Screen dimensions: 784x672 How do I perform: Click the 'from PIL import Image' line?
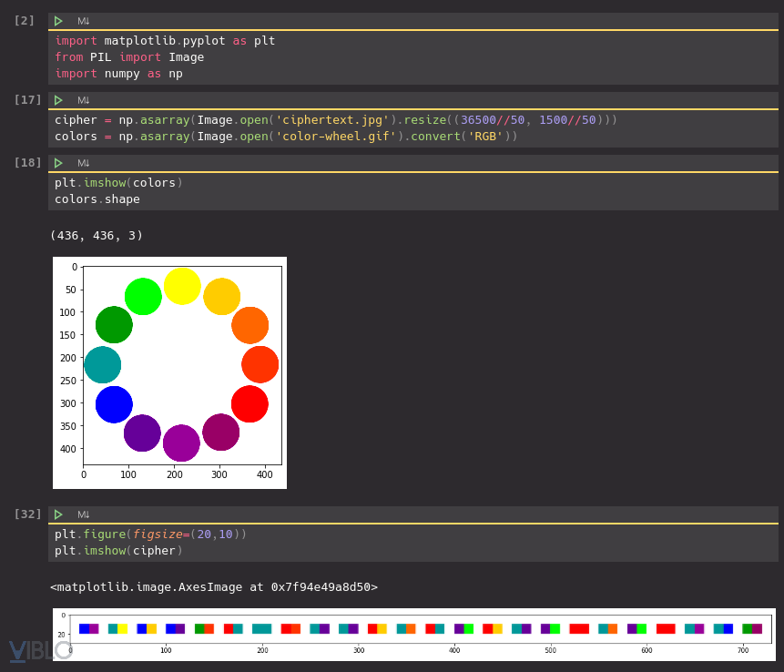pyautogui.click(x=129, y=57)
